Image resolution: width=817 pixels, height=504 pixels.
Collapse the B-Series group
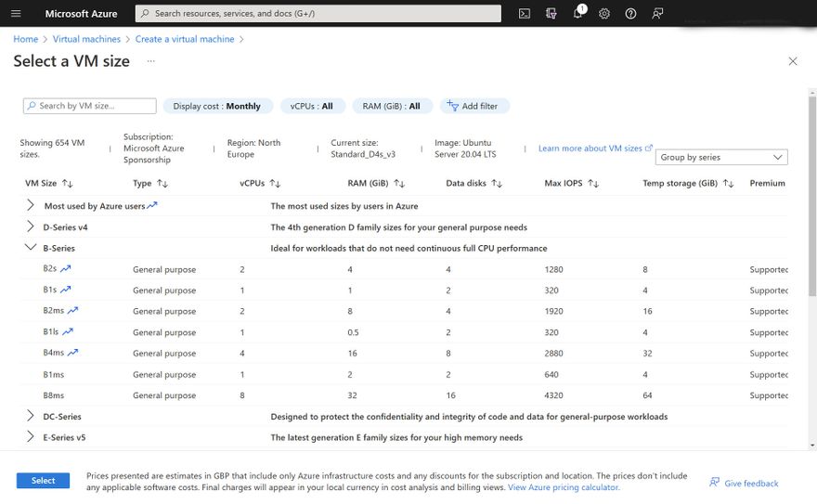(x=31, y=248)
